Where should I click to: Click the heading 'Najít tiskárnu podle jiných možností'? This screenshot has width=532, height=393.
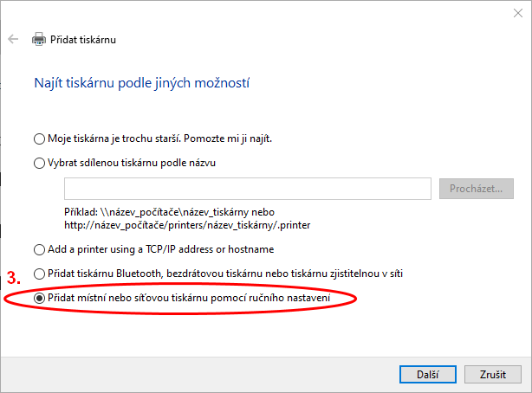142,84
